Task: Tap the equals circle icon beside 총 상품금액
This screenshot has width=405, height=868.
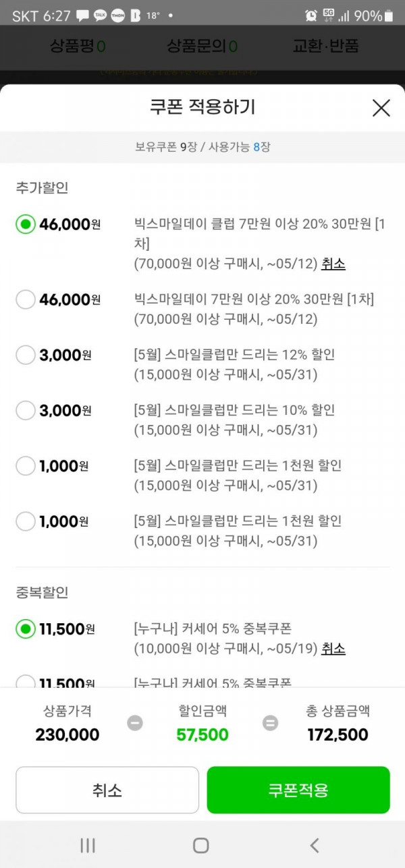Action: coord(270,723)
